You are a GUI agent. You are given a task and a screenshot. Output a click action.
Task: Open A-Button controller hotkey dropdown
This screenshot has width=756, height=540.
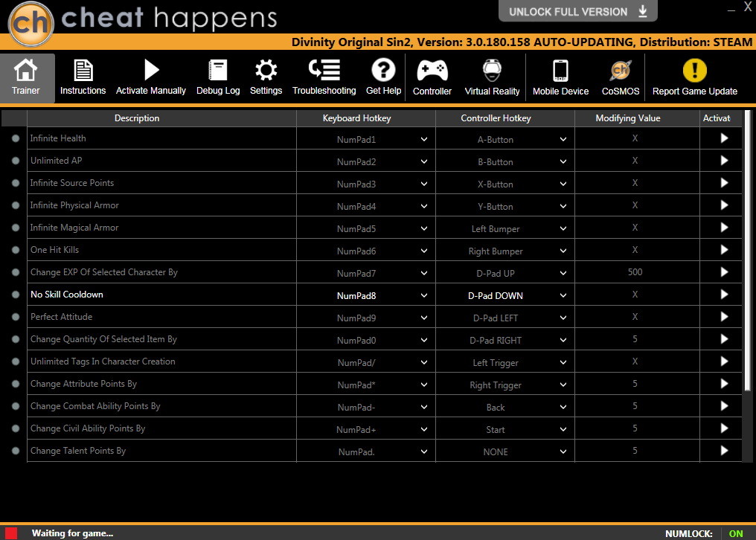(x=563, y=139)
